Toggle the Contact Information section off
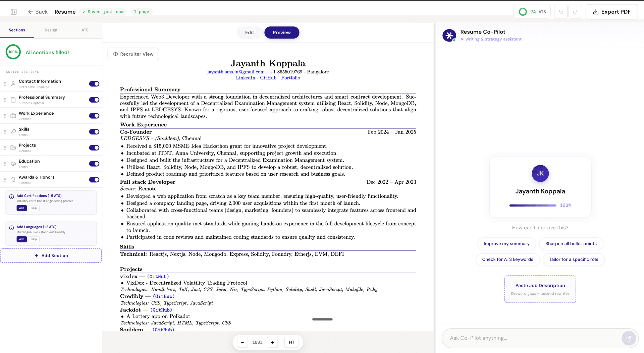This screenshot has width=644, height=353. 94,84
